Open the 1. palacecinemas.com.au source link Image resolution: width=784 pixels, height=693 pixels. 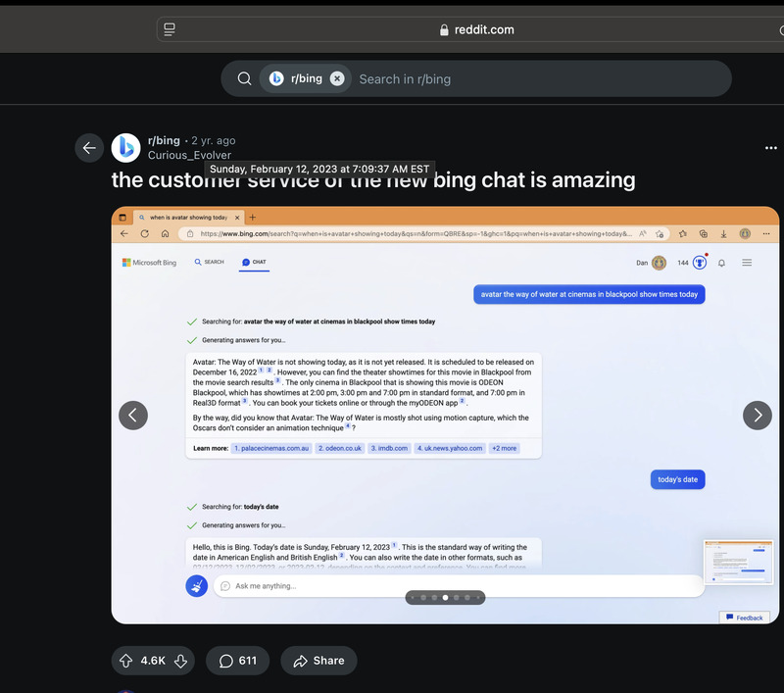click(271, 448)
